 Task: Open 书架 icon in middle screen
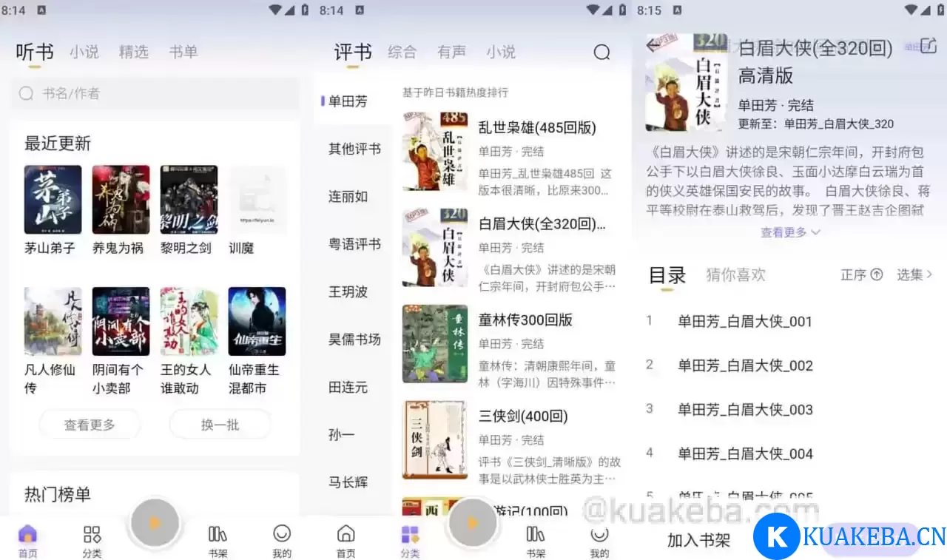pyautogui.click(x=536, y=534)
